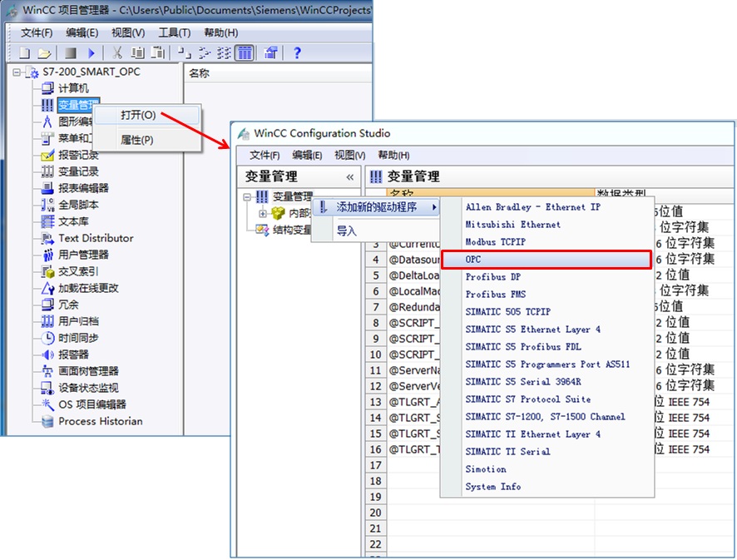737x560 pixels.
Task: Click the Open folder toolbar icon
Action: pos(44,52)
